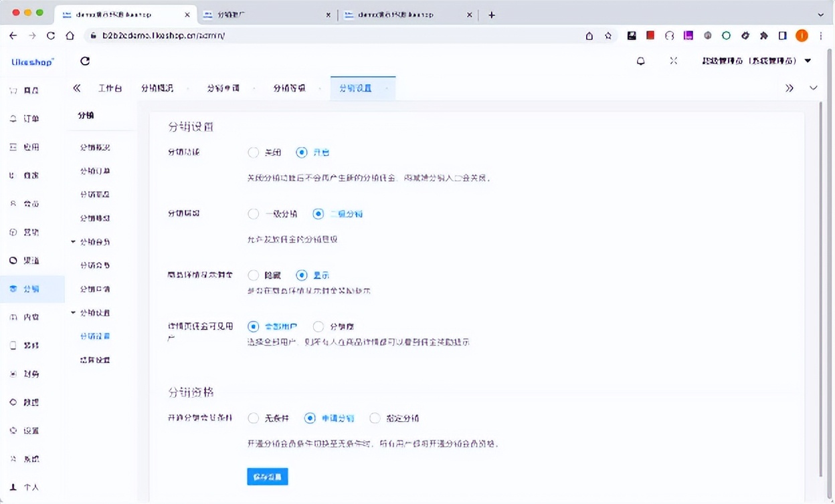
Task: Switch to the third browser tab
Action: coord(409,15)
